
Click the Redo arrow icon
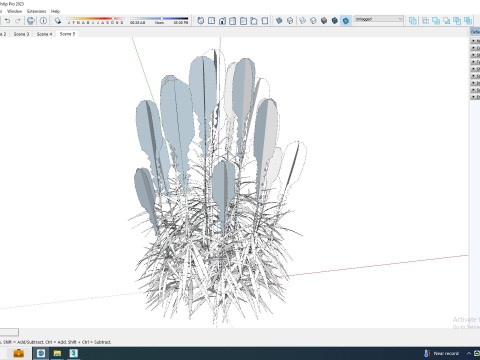(x=18, y=21)
